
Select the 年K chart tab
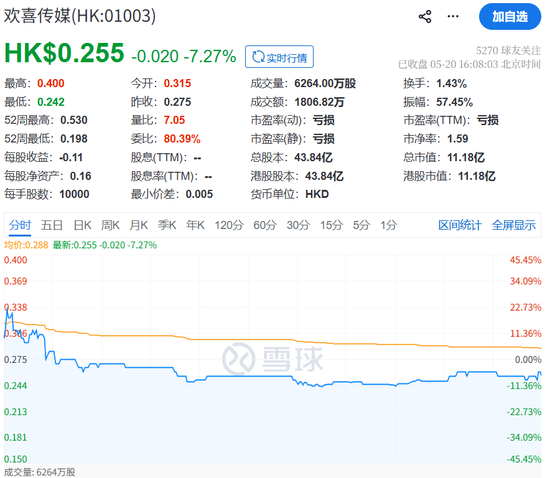point(195,225)
